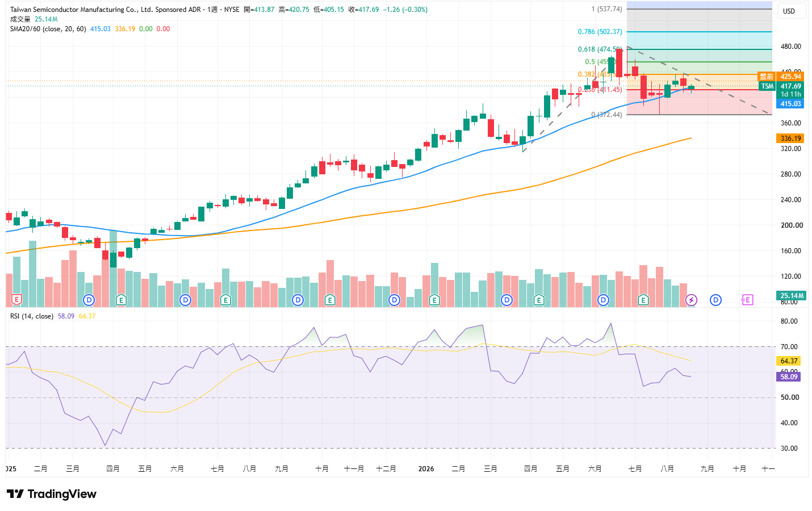Screen dimensions: 812x511
Task: Open the earnings marker in January 2026
Action: click(434, 299)
